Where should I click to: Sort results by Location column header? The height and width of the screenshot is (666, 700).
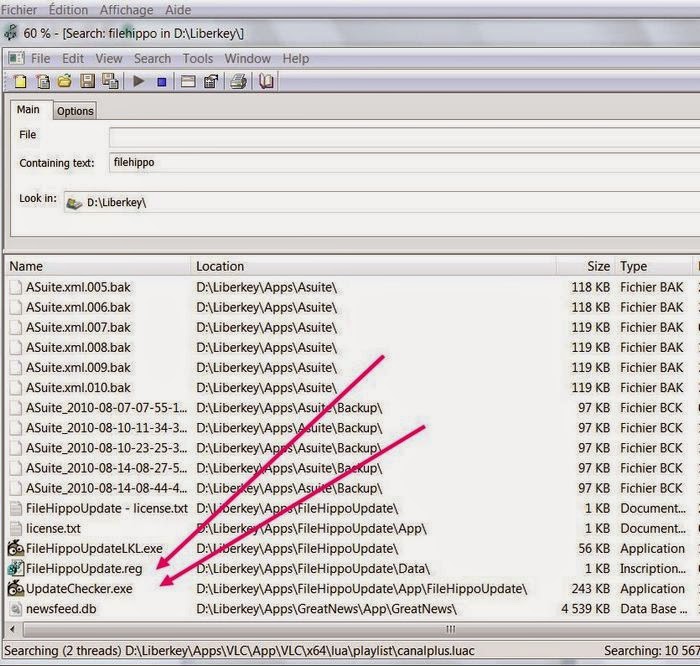point(374,266)
